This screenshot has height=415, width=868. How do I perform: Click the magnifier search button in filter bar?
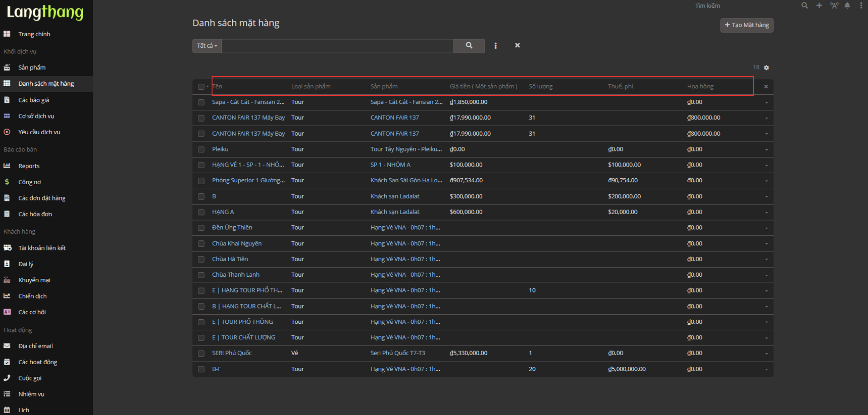click(469, 46)
